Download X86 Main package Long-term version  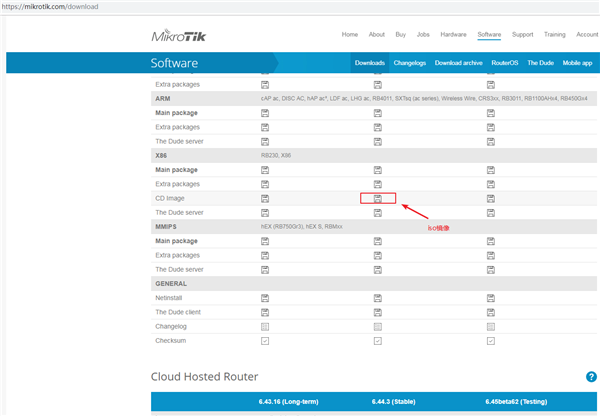265,170
